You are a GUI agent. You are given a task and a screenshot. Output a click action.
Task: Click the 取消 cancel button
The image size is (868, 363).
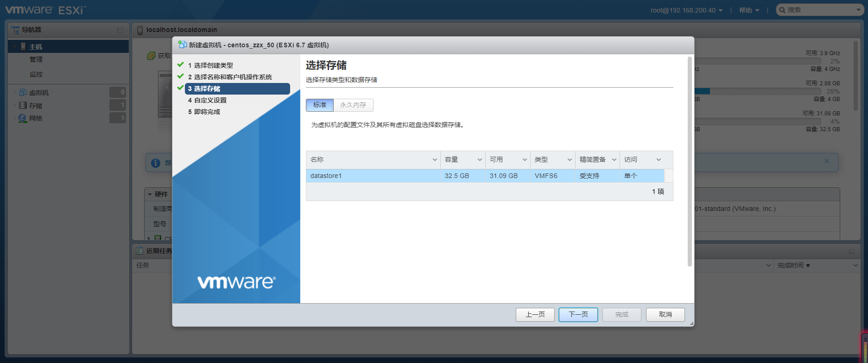pyautogui.click(x=665, y=315)
